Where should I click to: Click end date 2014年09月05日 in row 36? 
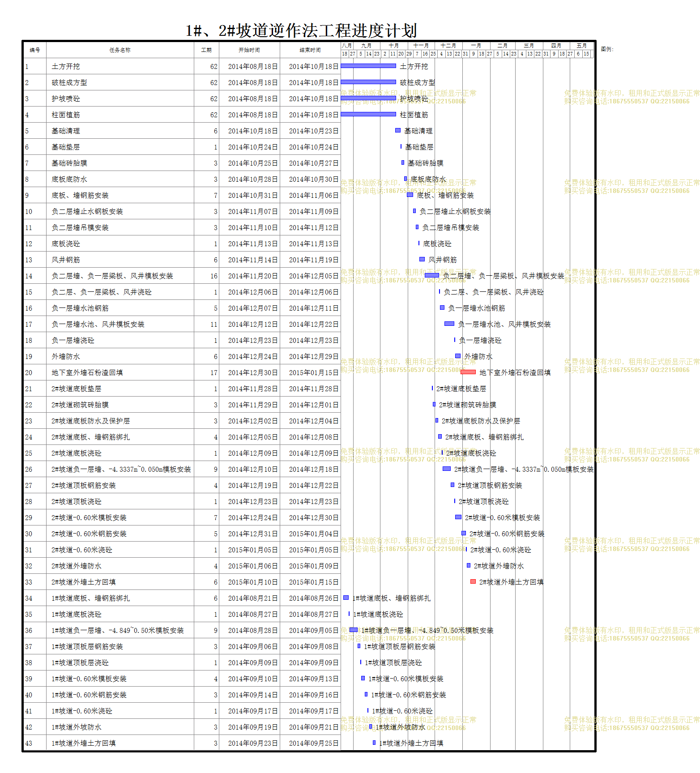pos(314,630)
